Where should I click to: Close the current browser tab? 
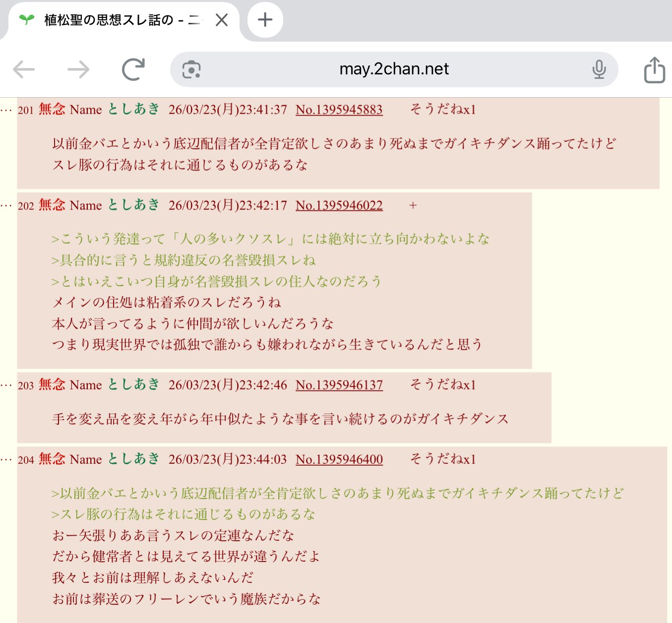tap(222, 20)
